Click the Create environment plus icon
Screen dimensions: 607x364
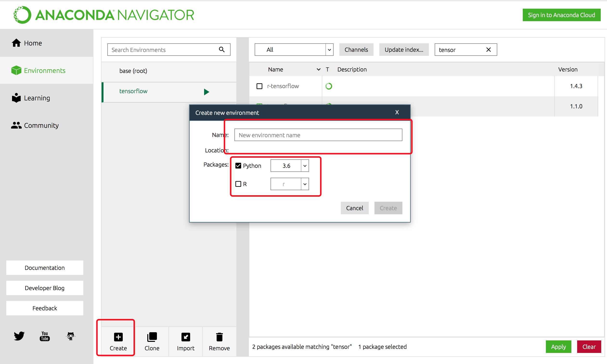(x=118, y=337)
